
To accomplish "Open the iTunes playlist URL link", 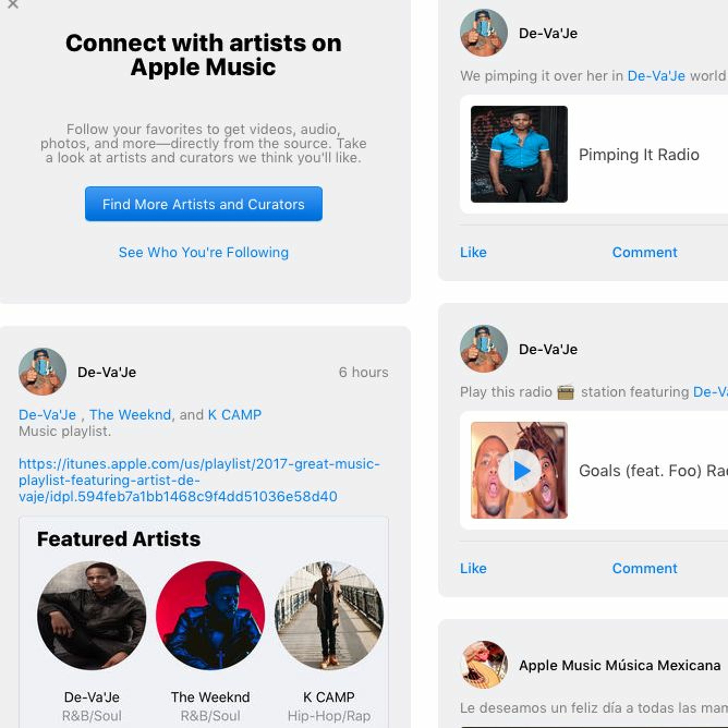I will tap(199, 480).
